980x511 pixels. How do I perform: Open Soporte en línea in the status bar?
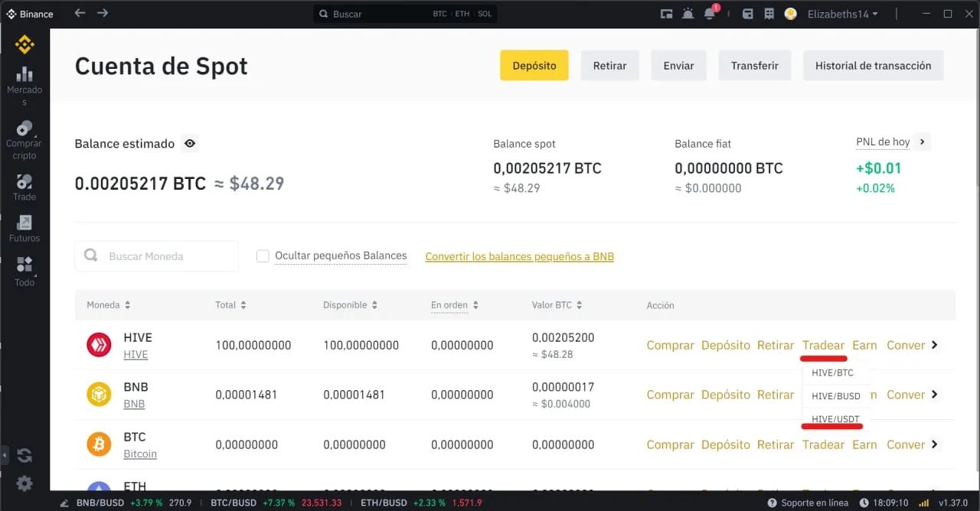click(808, 503)
